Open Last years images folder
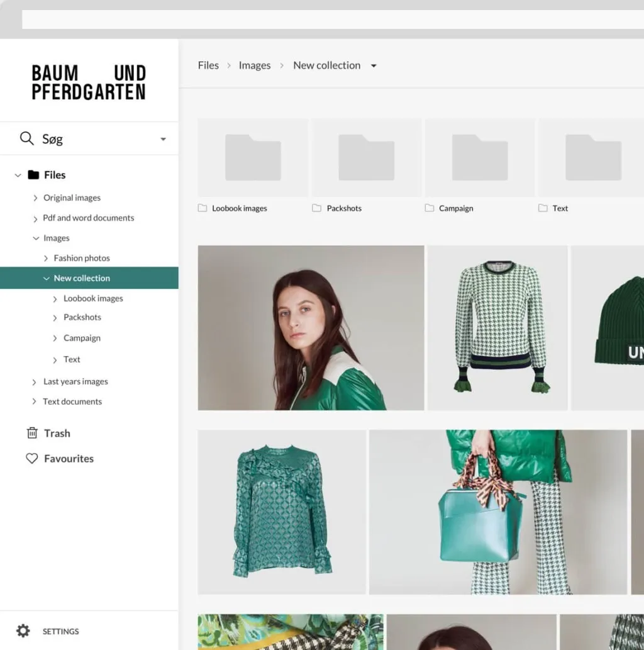Viewport: 644px width, 650px height. pos(75,381)
